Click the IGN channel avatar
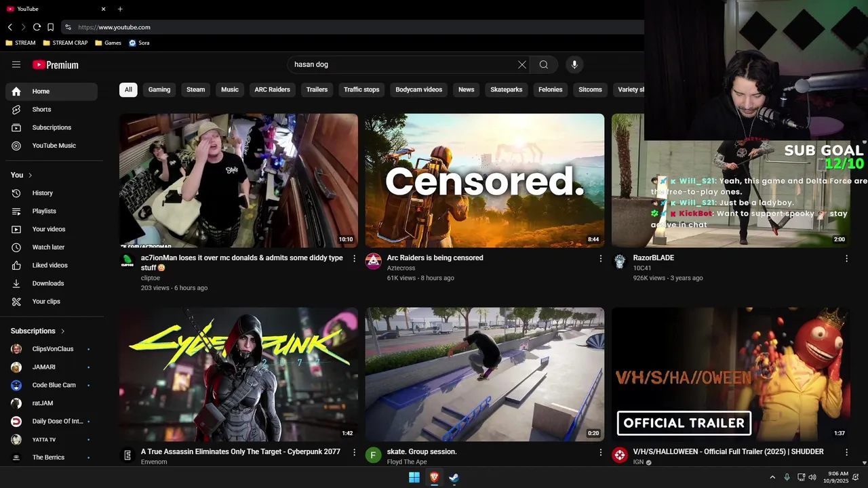Image resolution: width=868 pixels, height=488 pixels. coord(620,455)
